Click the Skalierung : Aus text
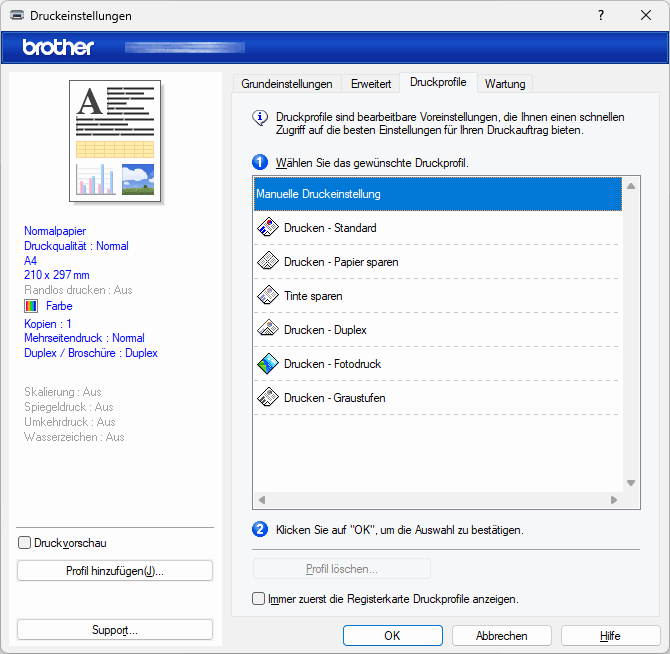This screenshot has height=654, width=670. (x=63, y=392)
